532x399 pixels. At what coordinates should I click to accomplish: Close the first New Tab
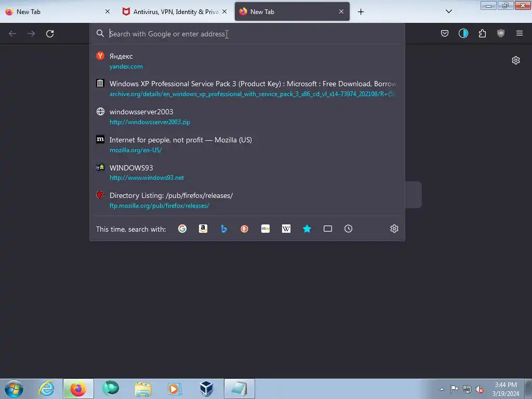[x=108, y=11]
